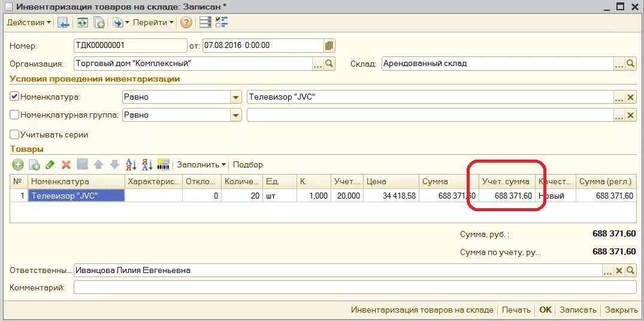Click the form settings icon with stacked rows
Viewport: 644px width, 321px height.
pyautogui.click(x=205, y=23)
